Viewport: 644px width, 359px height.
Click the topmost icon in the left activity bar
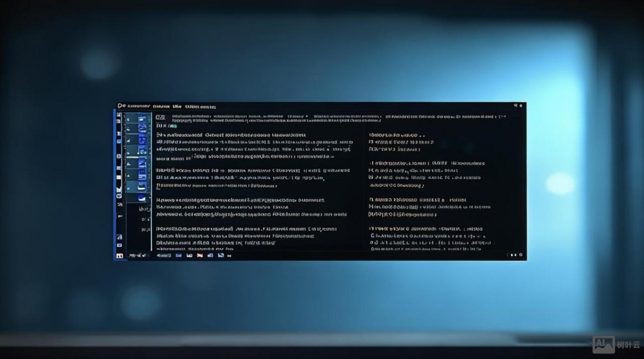pos(119,115)
